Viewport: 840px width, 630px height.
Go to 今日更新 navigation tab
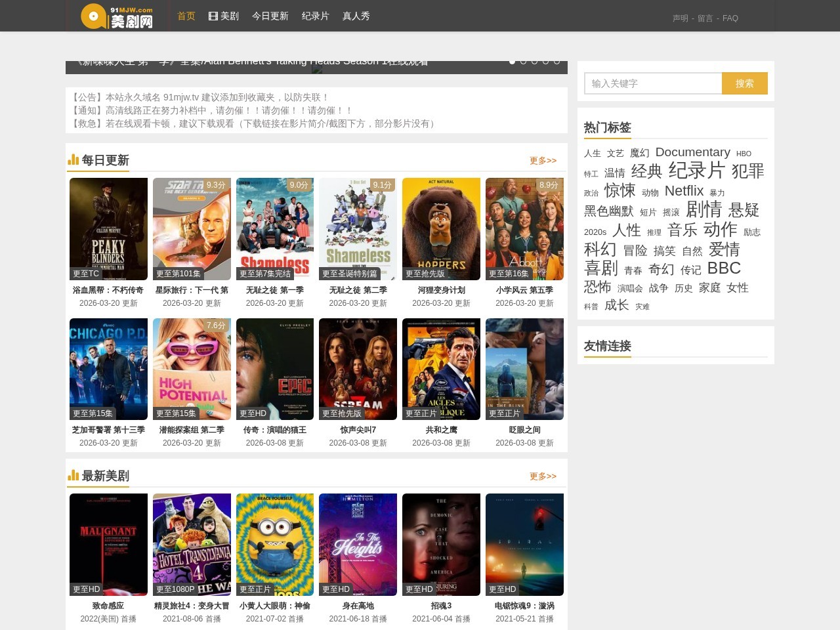click(270, 16)
